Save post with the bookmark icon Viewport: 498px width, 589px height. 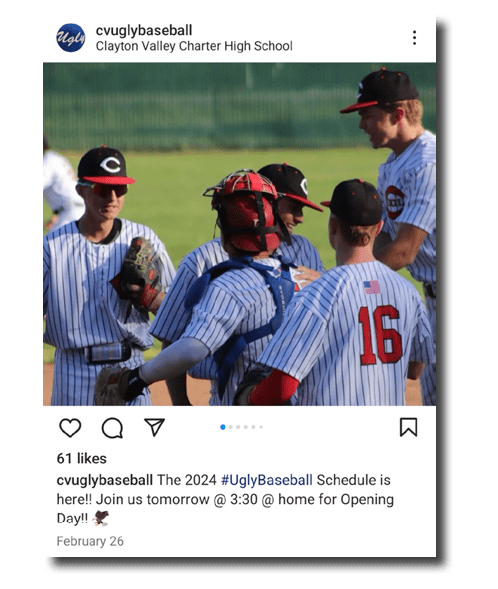click(408, 427)
